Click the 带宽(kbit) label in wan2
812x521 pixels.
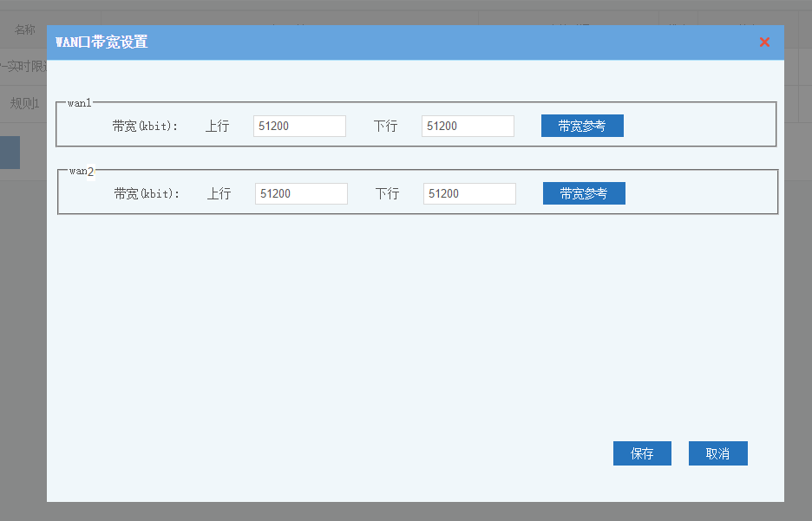pyautogui.click(x=147, y=194)
